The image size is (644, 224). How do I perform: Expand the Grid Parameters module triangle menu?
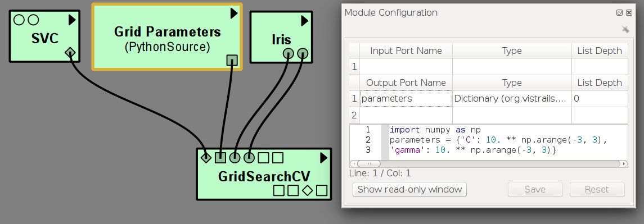[x=234, y=13]
